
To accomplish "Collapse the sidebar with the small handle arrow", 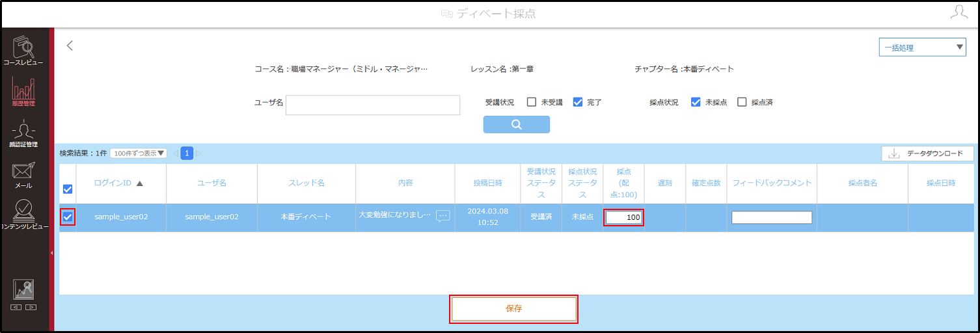I will (51, 252).
